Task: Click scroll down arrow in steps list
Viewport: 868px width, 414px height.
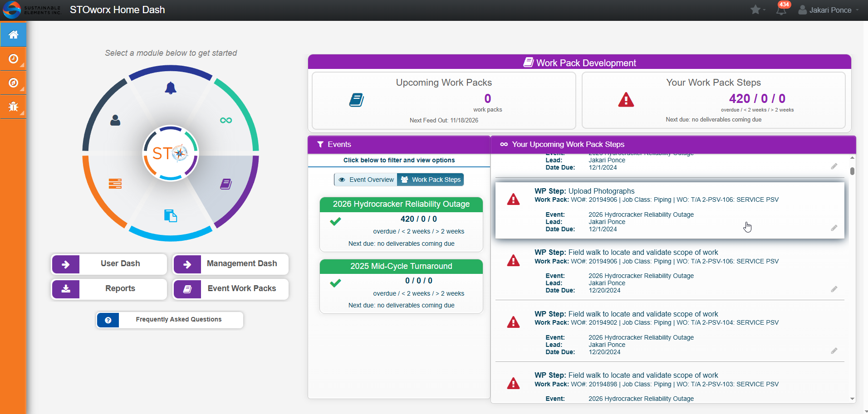Action: (852, 399)
